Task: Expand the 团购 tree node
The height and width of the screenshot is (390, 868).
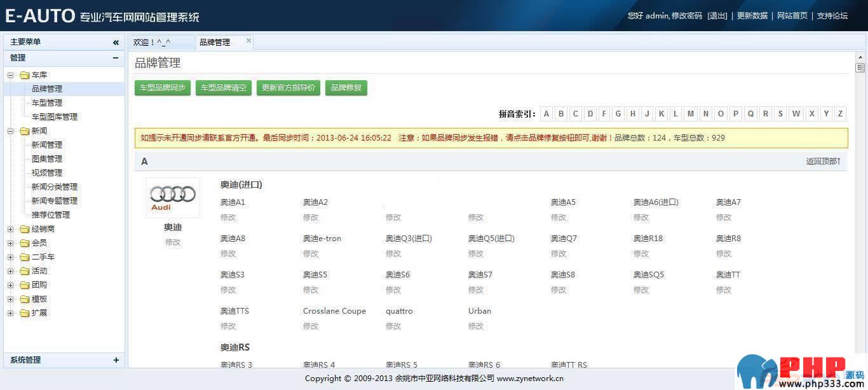Action: coord(11,285)
